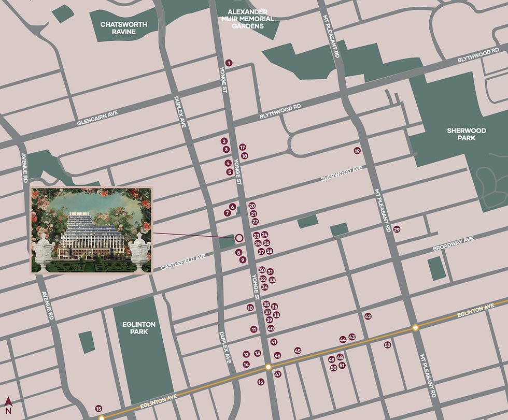Click map marker number 1
This screenshot has height=420, width=508.
(x=229, y=63)
